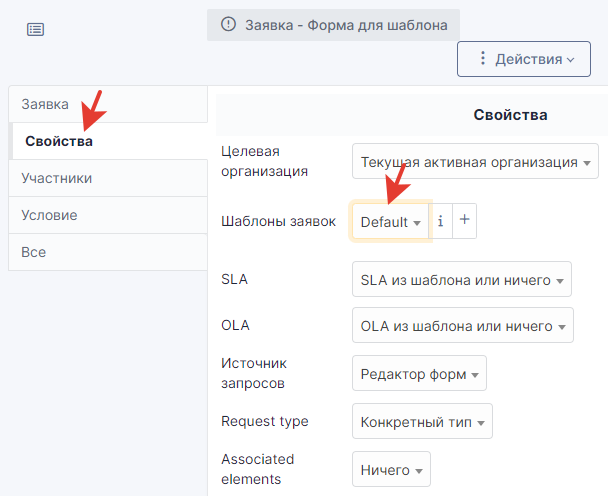The width and height of the screenshot is (608, 496).
Task: Add a new request template with the plus icon
Action: tap(465, 221)
